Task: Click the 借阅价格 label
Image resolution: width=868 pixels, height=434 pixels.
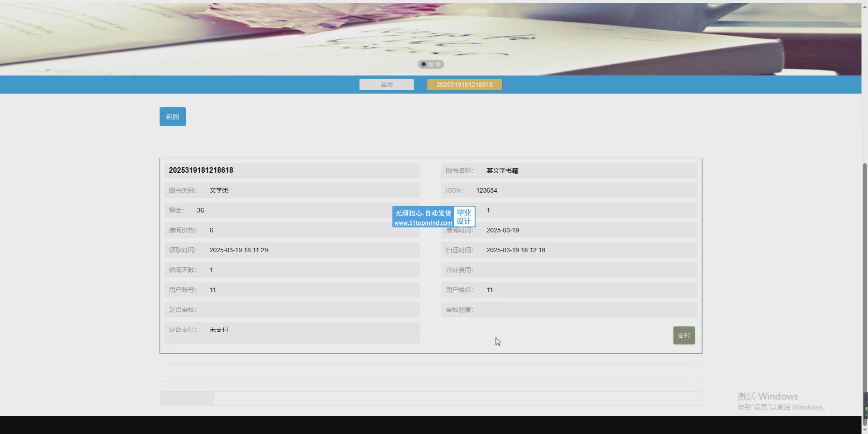Action: pos(183,230)
